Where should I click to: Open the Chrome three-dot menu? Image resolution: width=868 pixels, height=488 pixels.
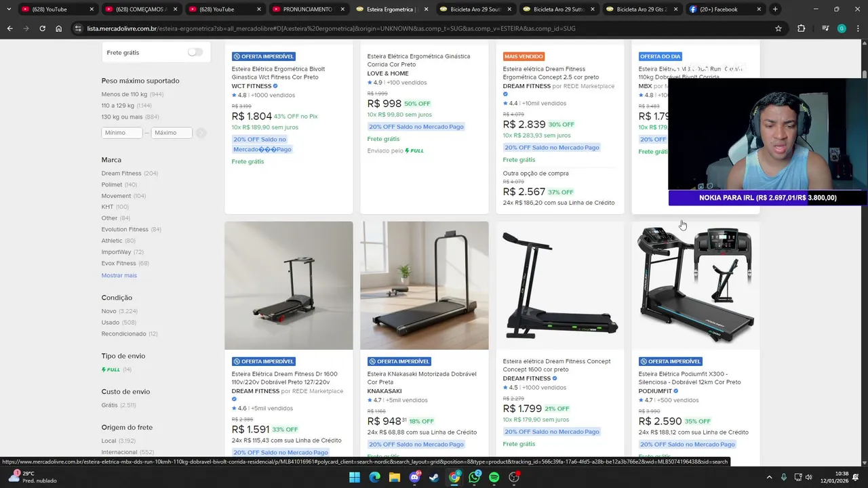(x=858, y=28)
